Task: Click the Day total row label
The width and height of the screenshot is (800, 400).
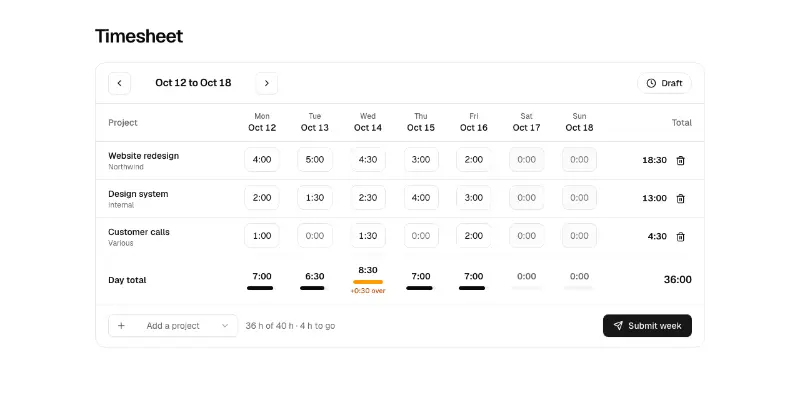Action: point(127,280)
